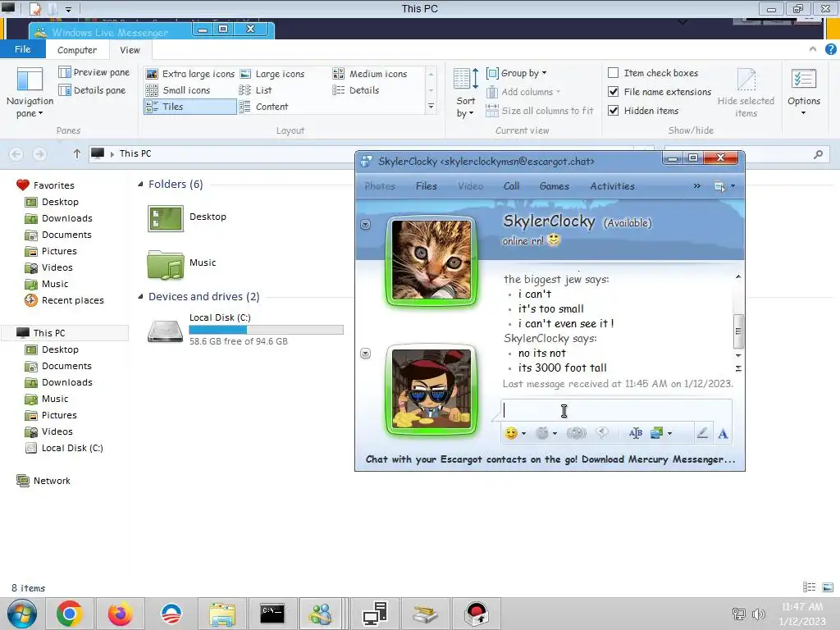Uncheck File name extensions
840x630 pixels.
point(614,92)
